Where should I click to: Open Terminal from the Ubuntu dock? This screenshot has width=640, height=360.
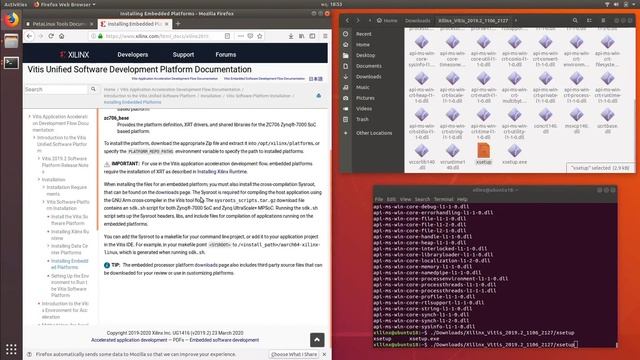(x=11, y=63)
